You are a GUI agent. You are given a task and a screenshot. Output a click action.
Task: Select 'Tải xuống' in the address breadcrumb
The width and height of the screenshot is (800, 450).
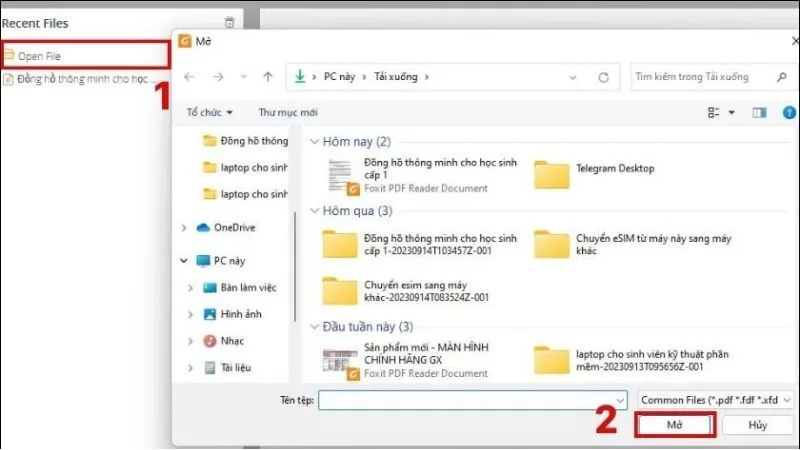click(396, 77)
